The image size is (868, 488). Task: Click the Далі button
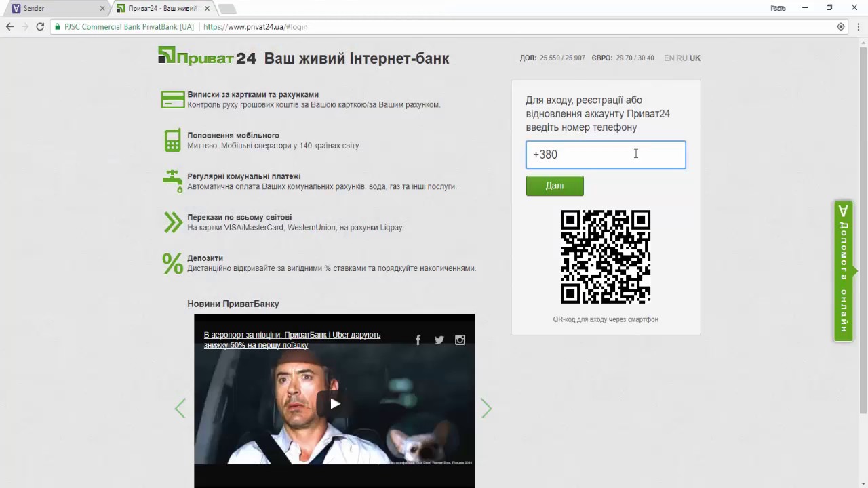click(x=555, y=186)
